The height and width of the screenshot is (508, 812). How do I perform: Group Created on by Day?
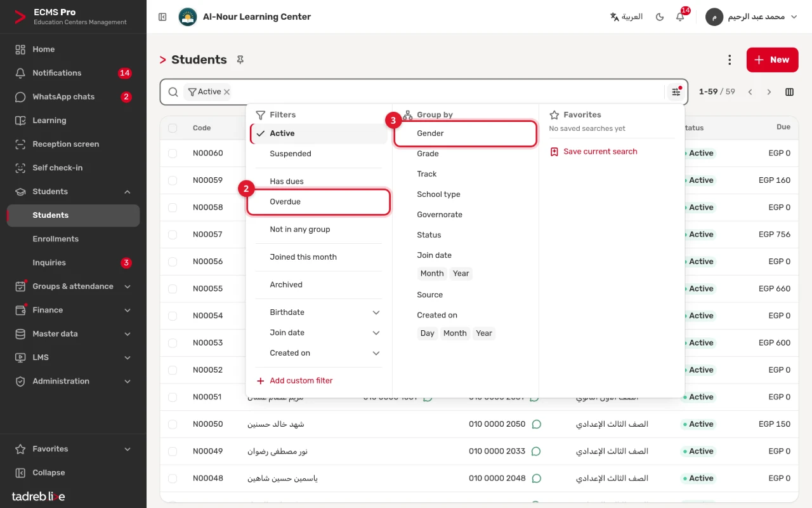tap(428, 333)
